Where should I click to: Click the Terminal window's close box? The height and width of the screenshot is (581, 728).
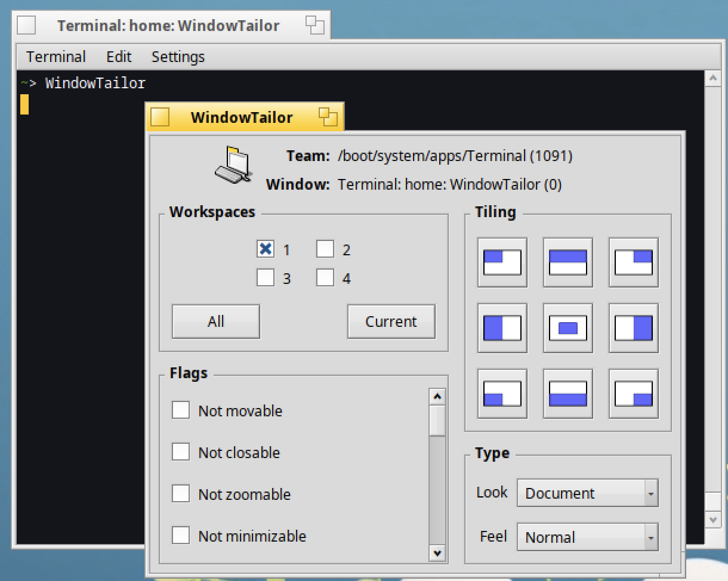[27, 26]
